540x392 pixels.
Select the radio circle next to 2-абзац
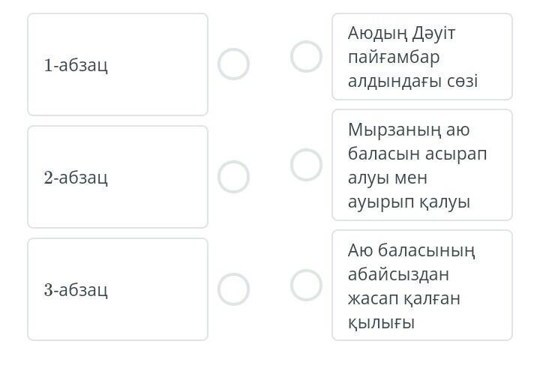233,177
